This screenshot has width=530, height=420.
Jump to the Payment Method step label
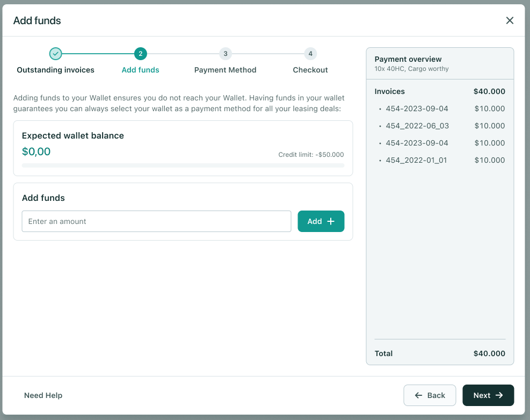point(225,70)
